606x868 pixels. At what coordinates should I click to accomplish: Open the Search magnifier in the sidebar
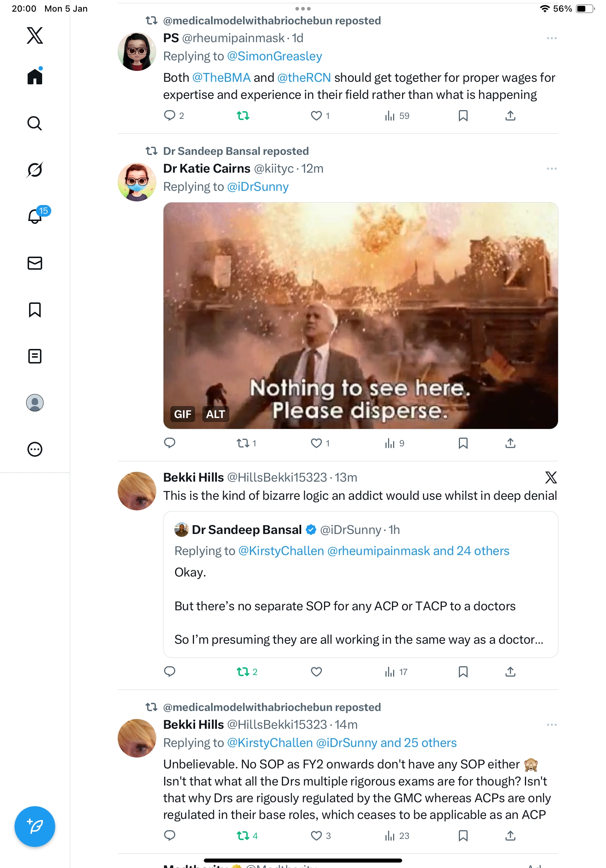coord(35,123)
